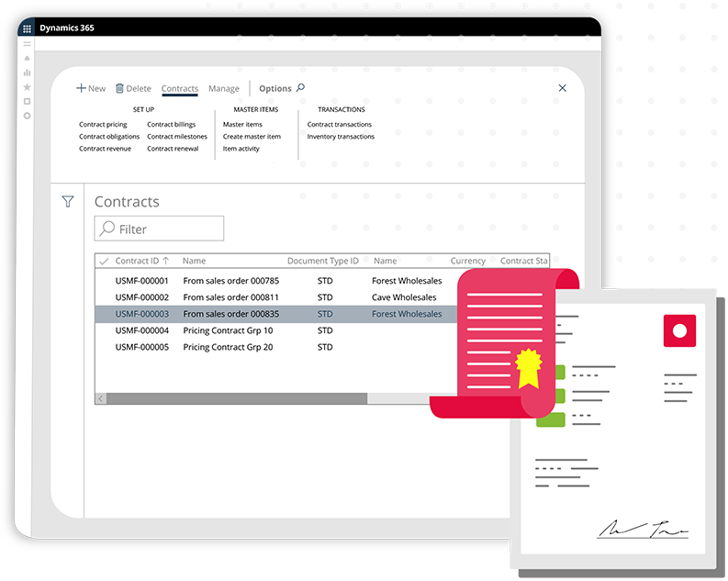The width and height of the screenshot is (728, 581).
Task: Open Contract obligations setup
Action: point(109,137)
